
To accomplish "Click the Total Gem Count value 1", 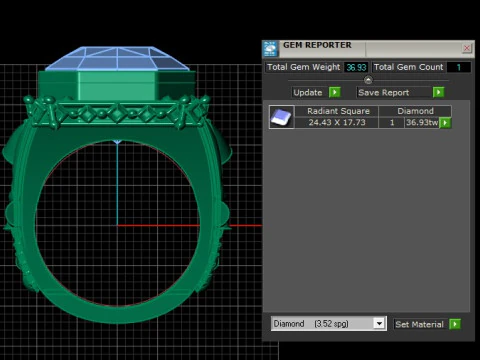I will tap(459, 67).
